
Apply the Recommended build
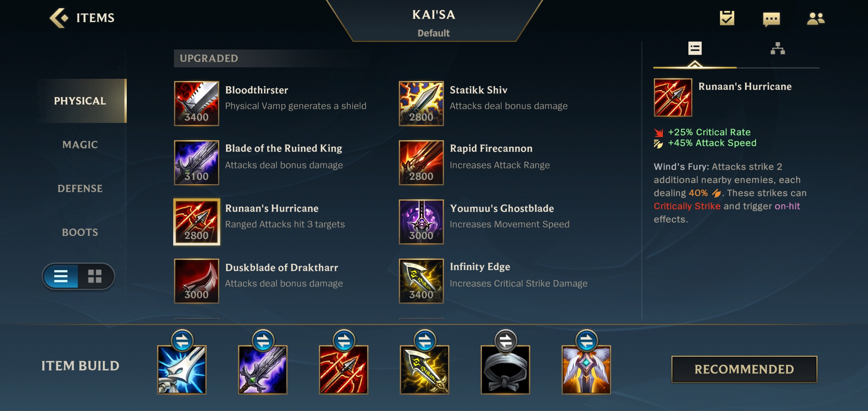[x=744, y=369]
